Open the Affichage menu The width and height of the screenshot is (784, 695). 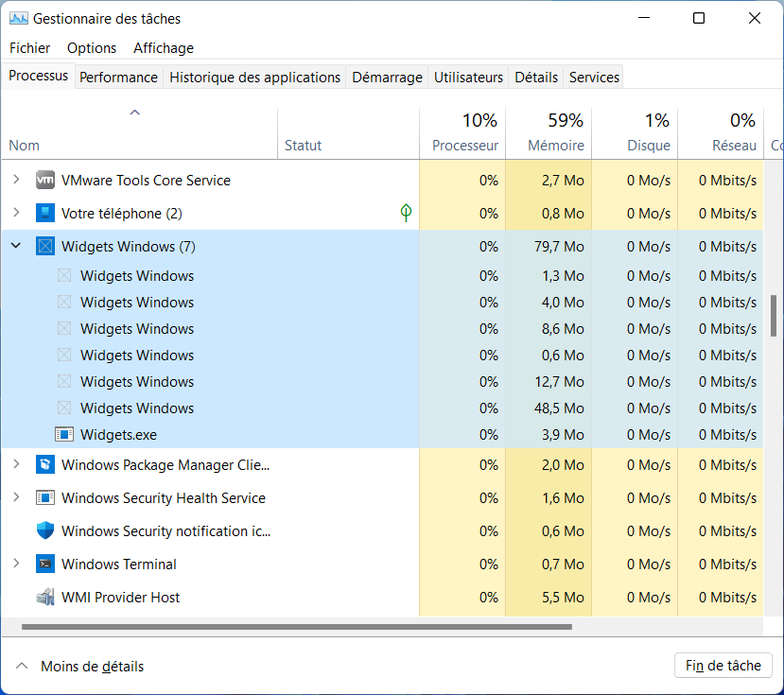tap(164, 48)
